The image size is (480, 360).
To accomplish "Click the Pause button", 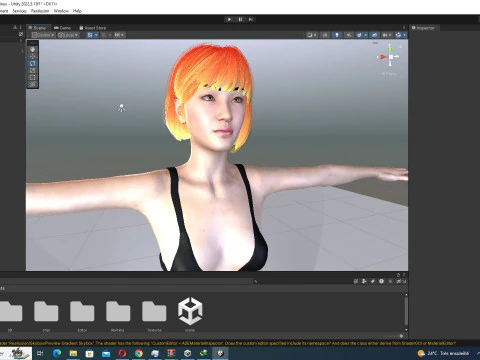I will pyautogui.click(x=240, y=19).
